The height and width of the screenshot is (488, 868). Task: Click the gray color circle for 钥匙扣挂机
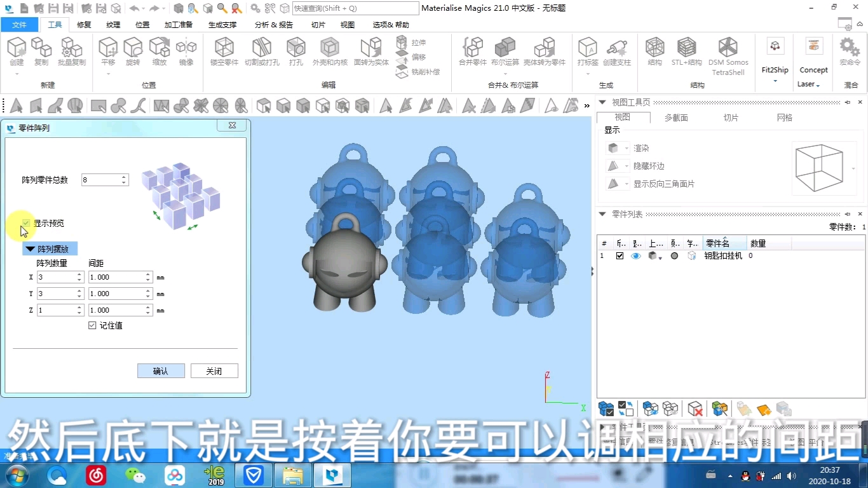674,255
